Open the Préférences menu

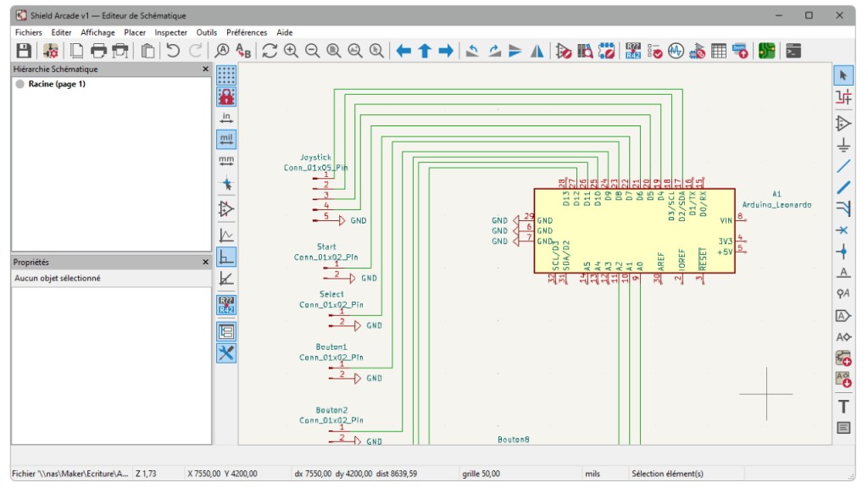(x=247, y=31)
